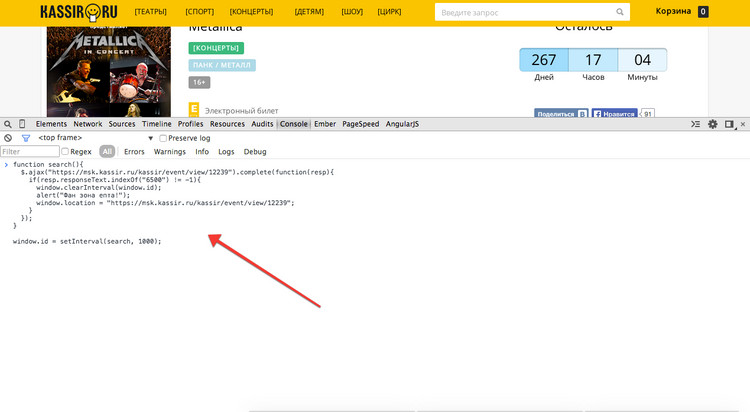This screenshot has height=412, width=750.
Task: Filter console by Warnings
Action: pos(170,152)
